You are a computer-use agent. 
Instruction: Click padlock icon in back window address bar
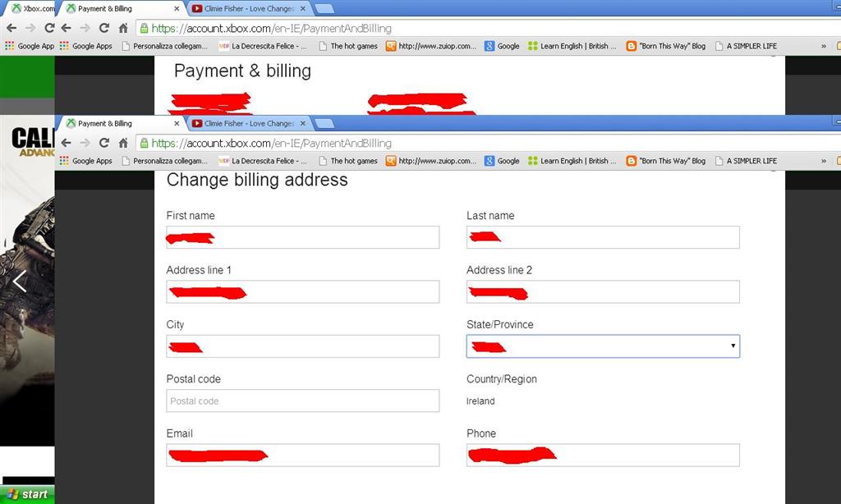144,29
